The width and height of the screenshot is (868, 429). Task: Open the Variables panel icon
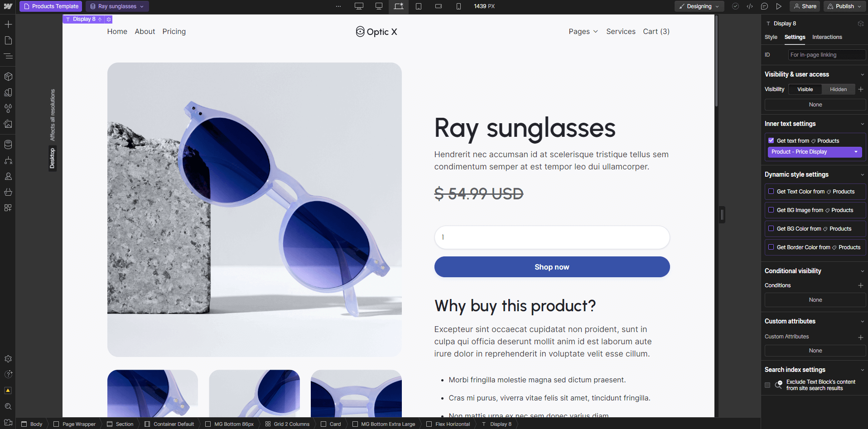(x=8, y=92)
